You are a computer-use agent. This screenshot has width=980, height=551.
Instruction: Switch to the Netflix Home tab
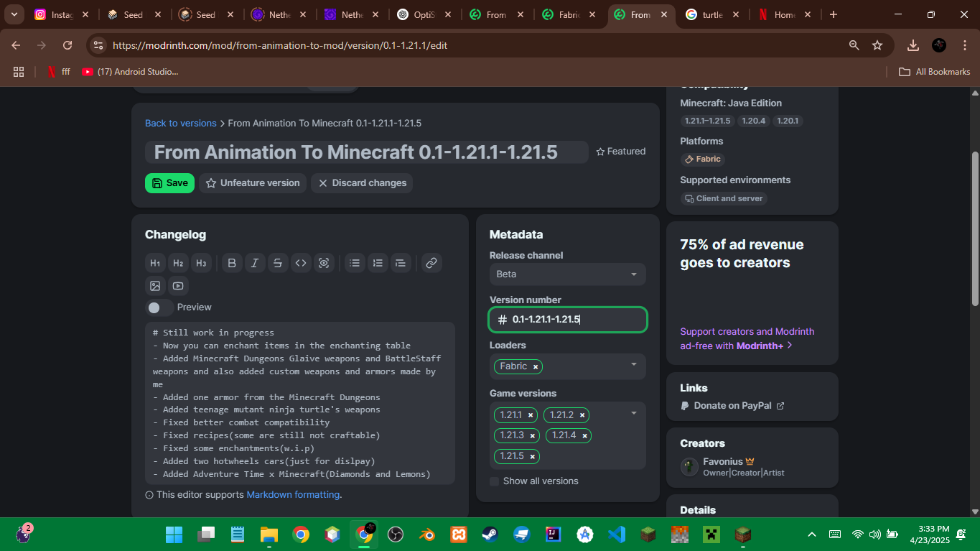pos(783,14)
